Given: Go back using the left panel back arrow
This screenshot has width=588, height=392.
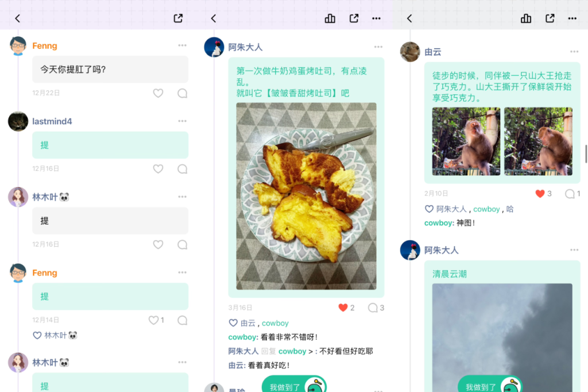Looking at the screenshot, I should click(x=18, y=18).
